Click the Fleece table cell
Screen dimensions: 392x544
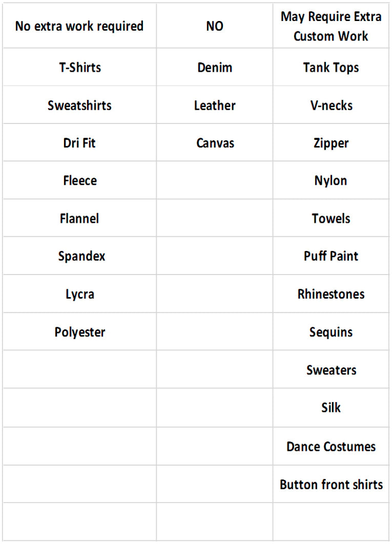click(79, 181)
